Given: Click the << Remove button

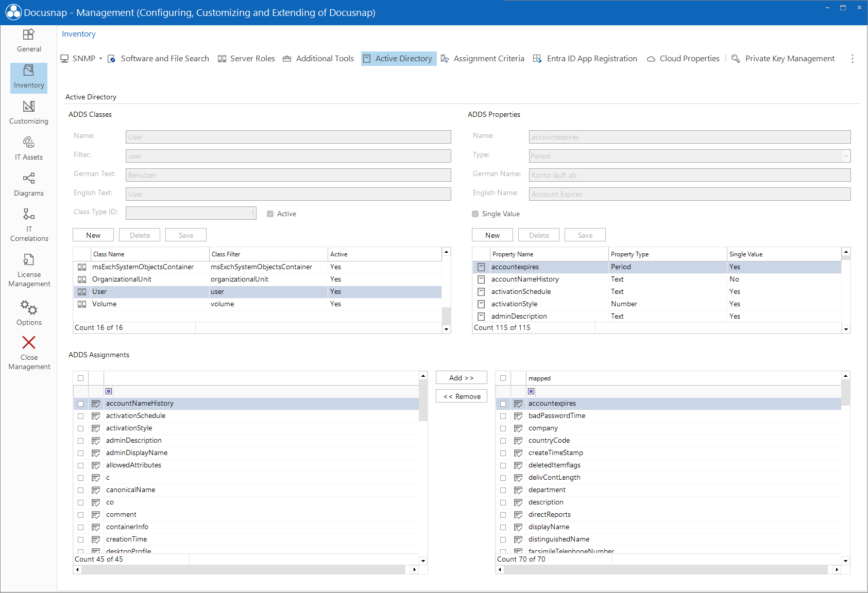Looking at the screenshot, I should [462, 396].
